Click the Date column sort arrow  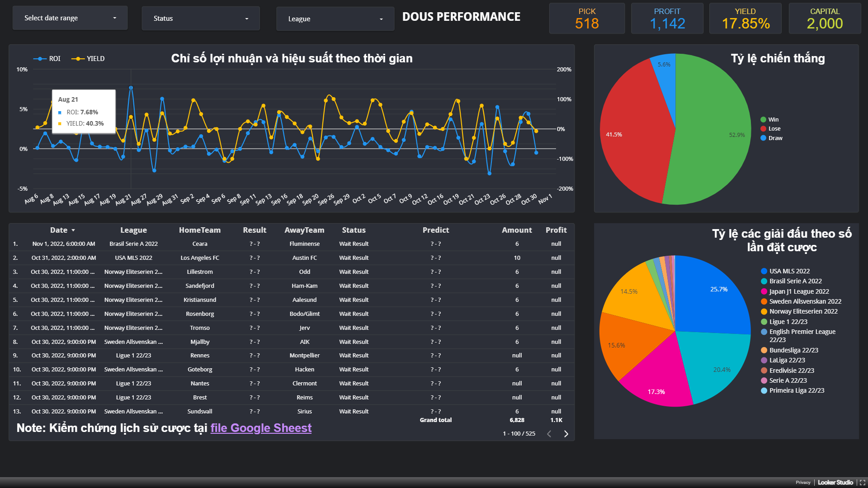pyautogui.click(x=73, y=230)
